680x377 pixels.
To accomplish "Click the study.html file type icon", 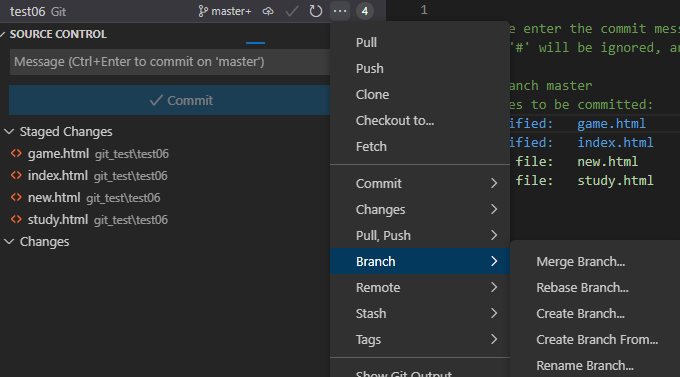I will click(16, 220).
